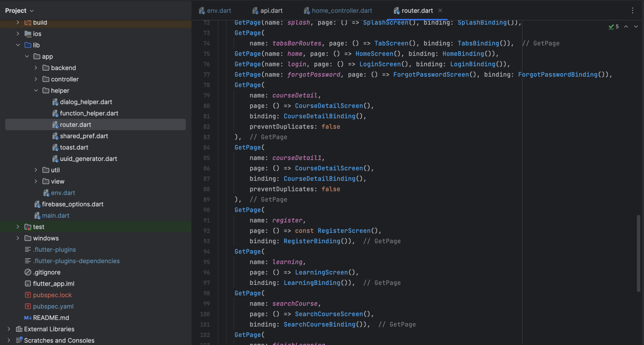644x345 pixels.
Task: Select toast.dart in project tree
Action: (x=74, y=147)
